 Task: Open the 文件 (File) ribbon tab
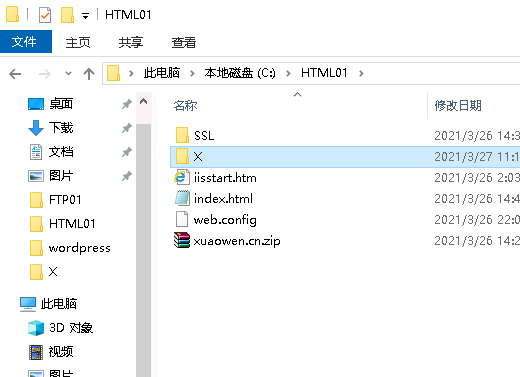[26, 42]
